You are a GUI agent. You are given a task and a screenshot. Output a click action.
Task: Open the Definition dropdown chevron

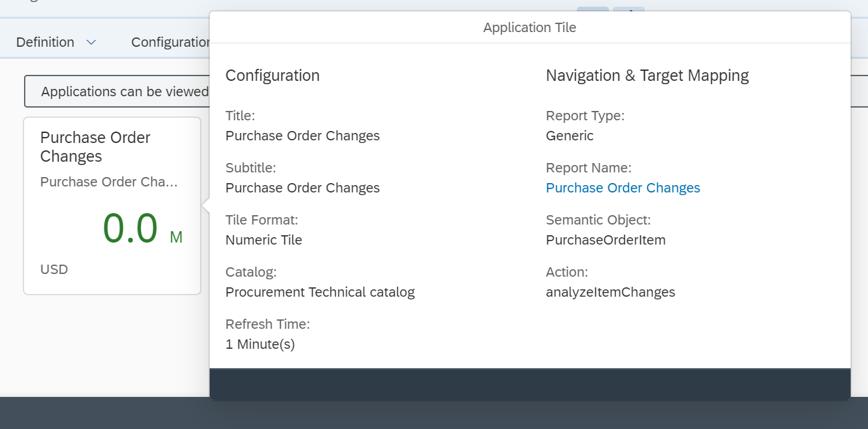click(x=91, y=41)
